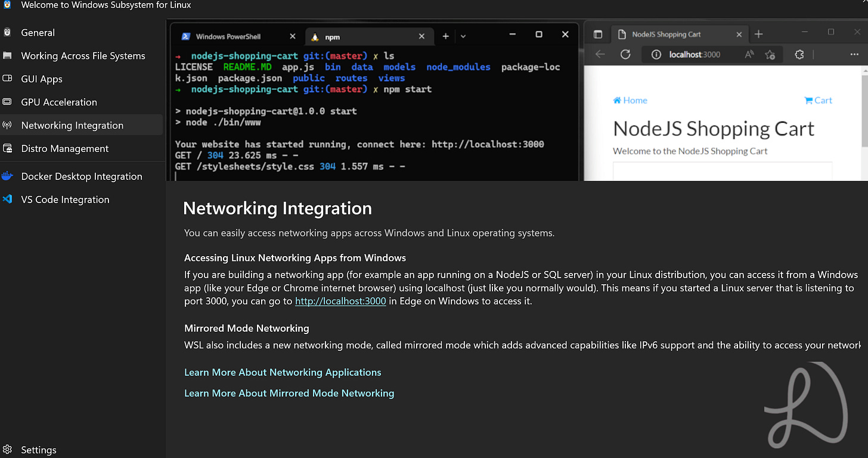Go to GPU Acceleration section
The width and height of the screenshot is (868, 458).
tap(81, 102)
